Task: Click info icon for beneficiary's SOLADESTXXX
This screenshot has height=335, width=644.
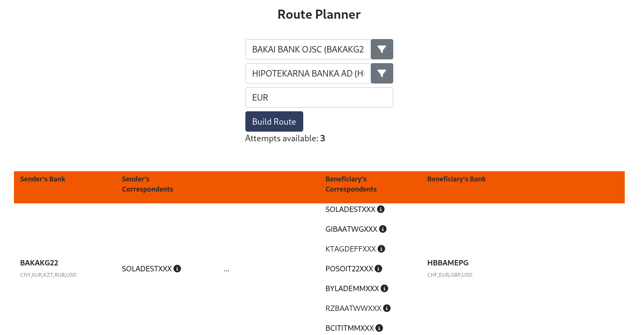Action: [x=381, y=209]
